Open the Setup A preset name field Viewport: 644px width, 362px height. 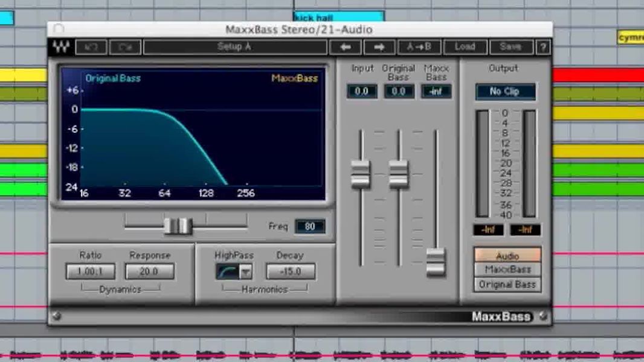(235, 46)
